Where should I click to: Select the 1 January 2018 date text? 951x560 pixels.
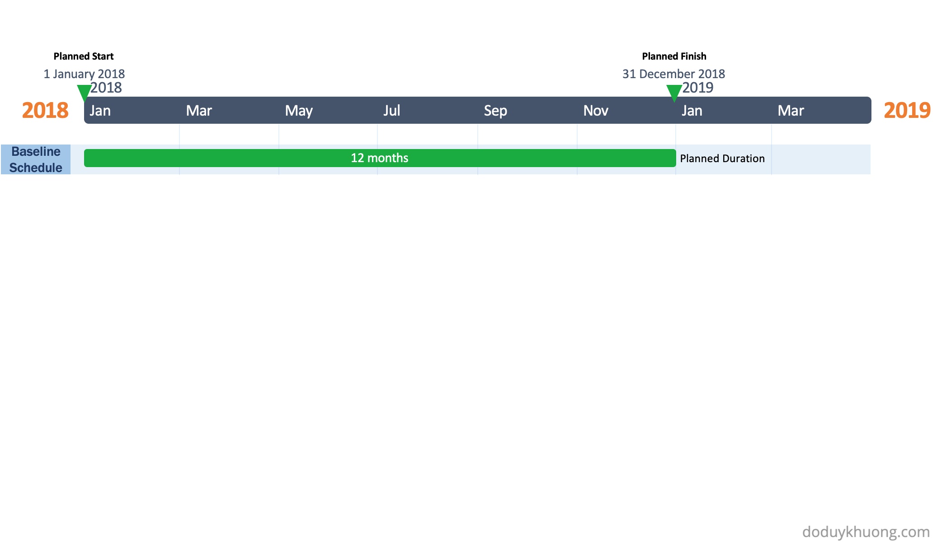[x=84, y=74]
